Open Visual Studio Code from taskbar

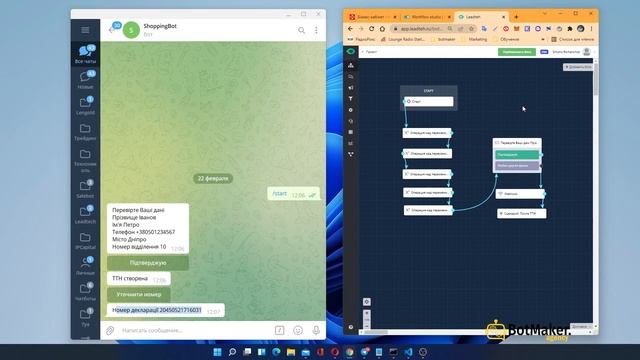408,352
